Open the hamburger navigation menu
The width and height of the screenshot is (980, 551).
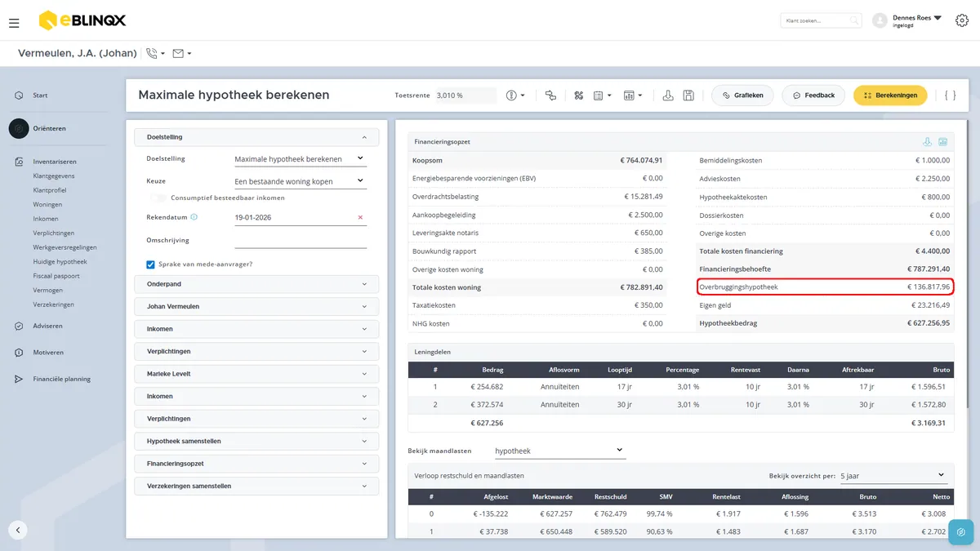[14, 23]
